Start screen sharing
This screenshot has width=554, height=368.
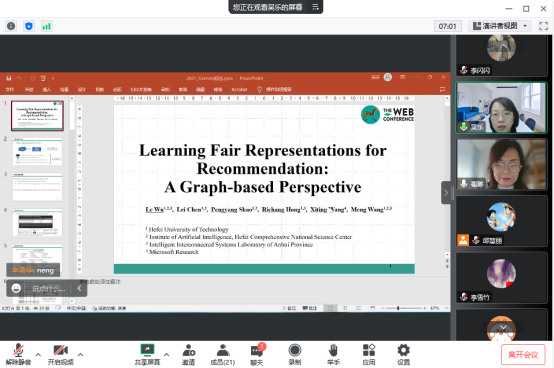tap(147, 355)
